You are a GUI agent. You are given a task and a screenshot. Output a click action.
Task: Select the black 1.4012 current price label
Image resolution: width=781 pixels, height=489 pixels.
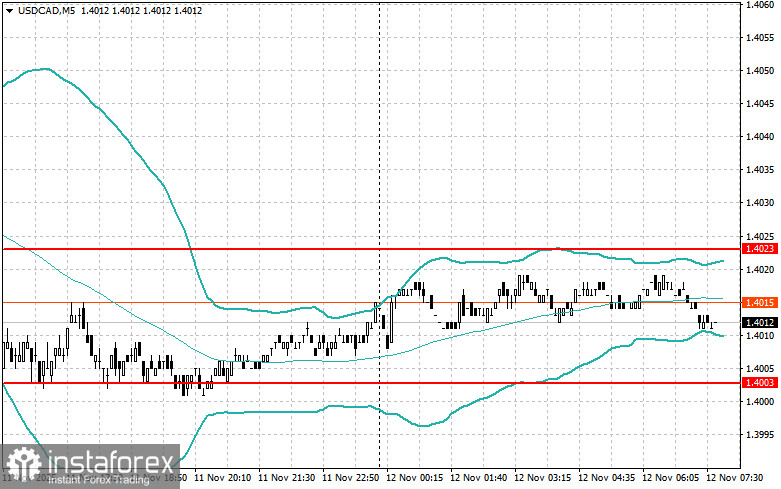[x=760, y=323]
